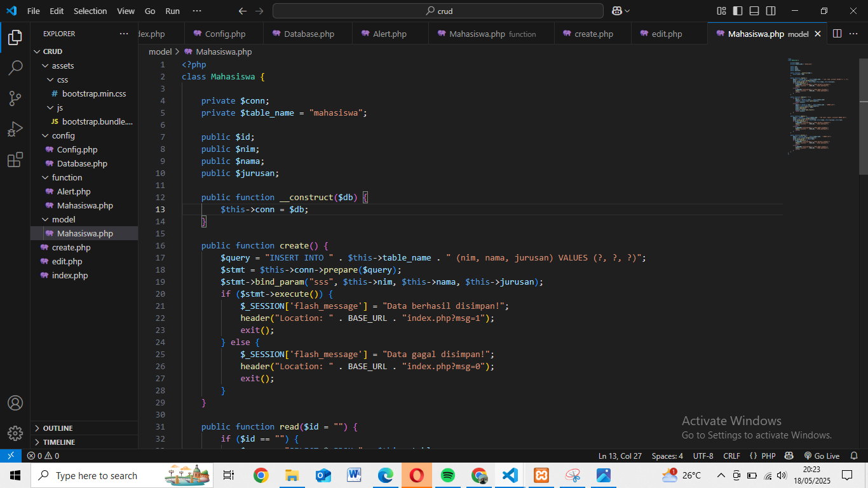Click Go Live in the status bar
This screenshot has height=488, width=868.
coord(823,455)
